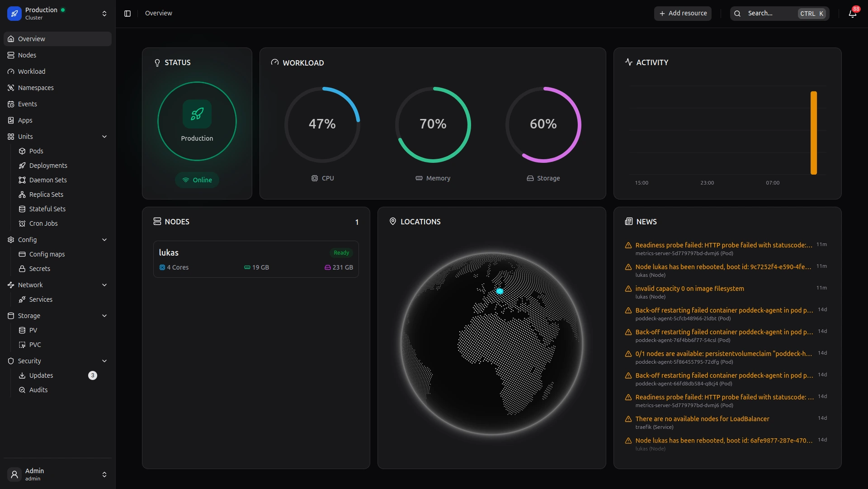
Task: Open the Admin user menu
Action: 57,474
